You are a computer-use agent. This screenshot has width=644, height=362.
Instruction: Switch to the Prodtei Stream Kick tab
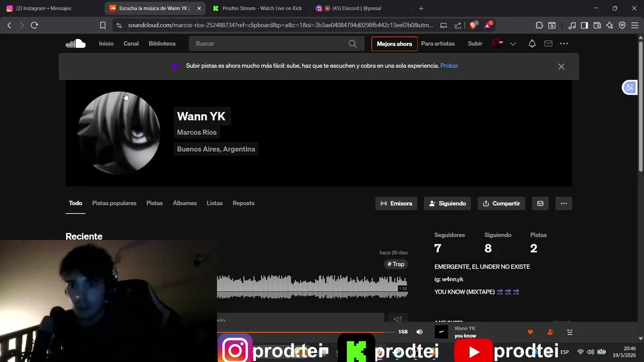(x=258, y=8)
